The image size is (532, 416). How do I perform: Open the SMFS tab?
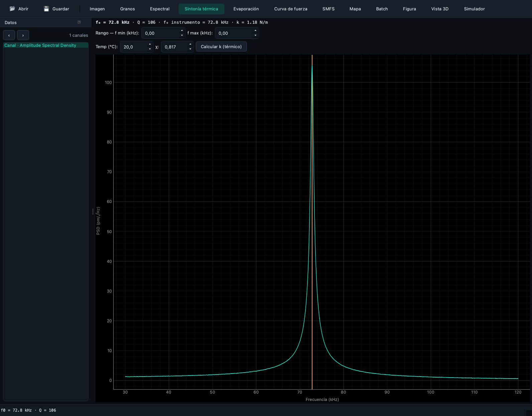pos(328,9)
